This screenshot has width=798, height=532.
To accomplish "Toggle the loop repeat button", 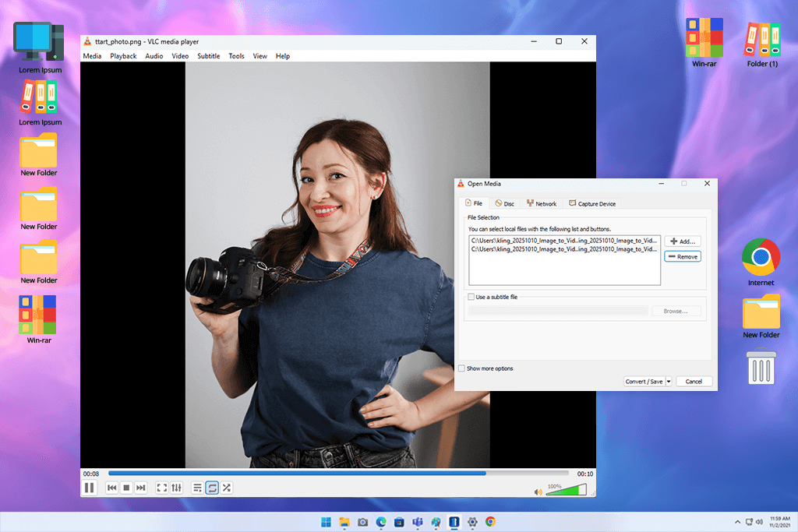I will pos(212,488).
